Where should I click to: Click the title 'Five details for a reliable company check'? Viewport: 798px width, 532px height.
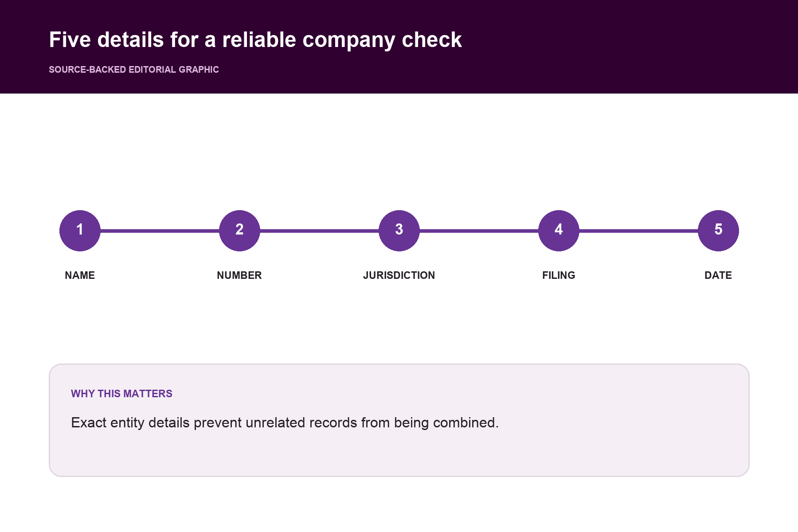point(255,40)
